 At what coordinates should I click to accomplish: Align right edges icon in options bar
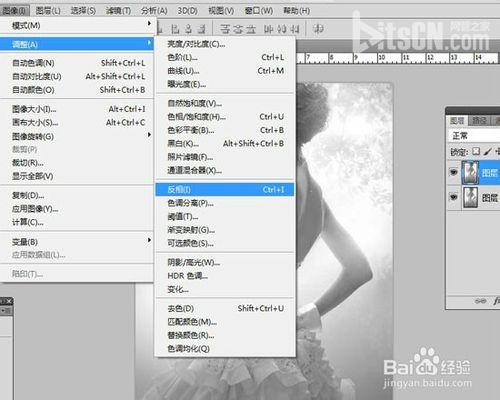tap(202, 29)
